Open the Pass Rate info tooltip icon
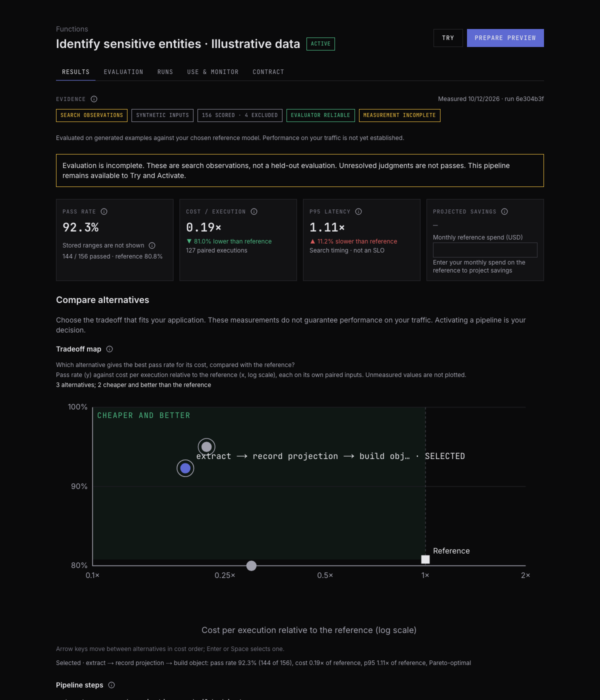This screenshot has width=600, height=700. (104, 211)
